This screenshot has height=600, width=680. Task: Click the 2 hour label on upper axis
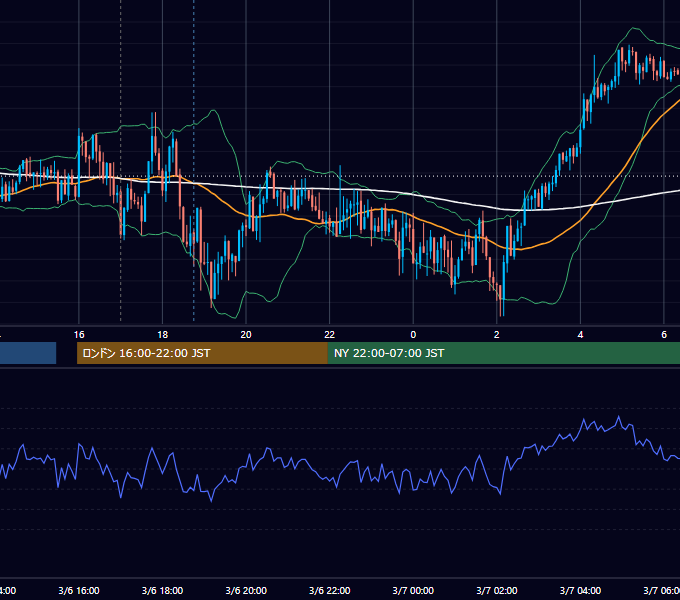coord(497,335)
